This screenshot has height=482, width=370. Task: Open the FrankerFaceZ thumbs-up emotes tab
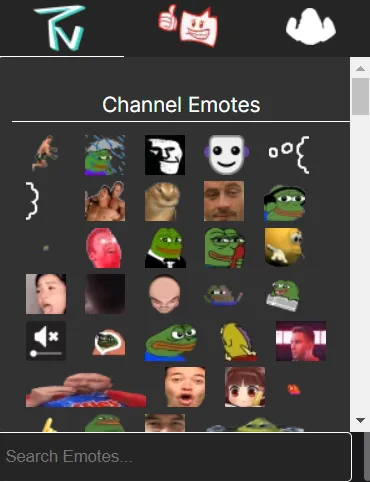click(188, 26)
